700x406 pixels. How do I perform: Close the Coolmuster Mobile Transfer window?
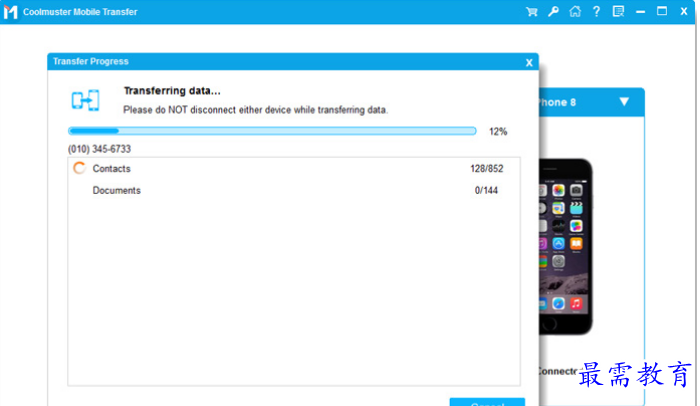tap(684, 12)
